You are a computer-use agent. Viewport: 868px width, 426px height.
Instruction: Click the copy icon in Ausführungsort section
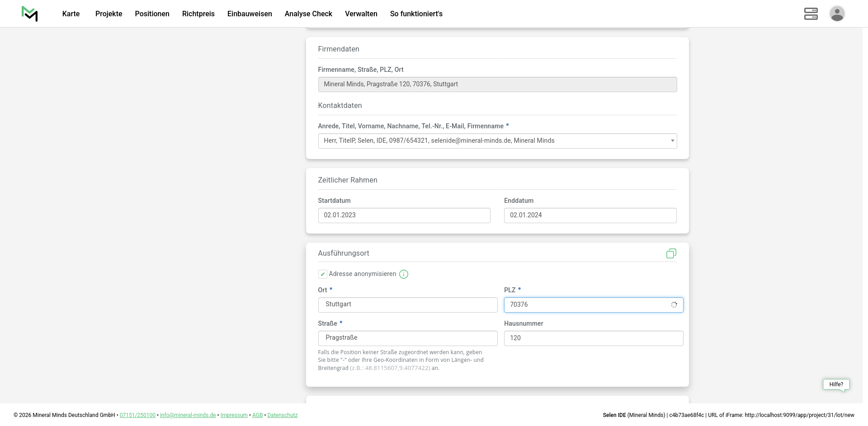pos(671,253)
